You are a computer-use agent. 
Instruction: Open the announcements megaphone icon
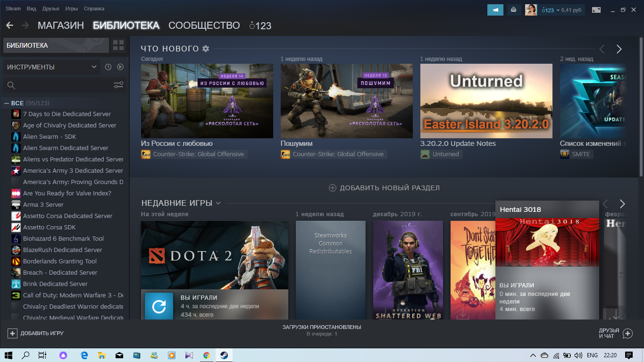coord(495,10)
